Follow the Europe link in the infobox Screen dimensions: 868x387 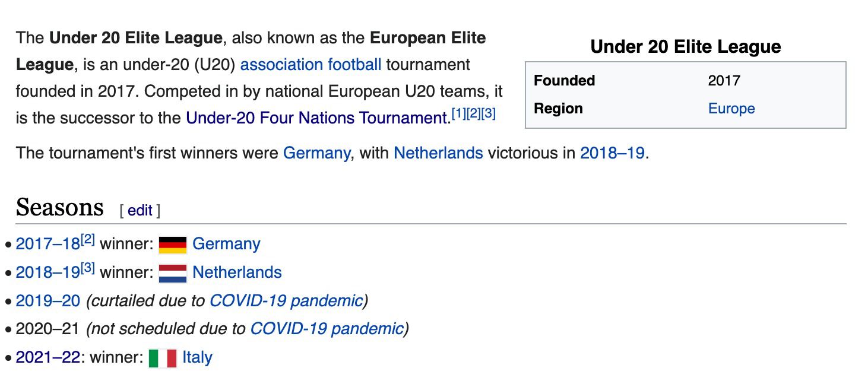pyautogui.click(x=731, y=109)
